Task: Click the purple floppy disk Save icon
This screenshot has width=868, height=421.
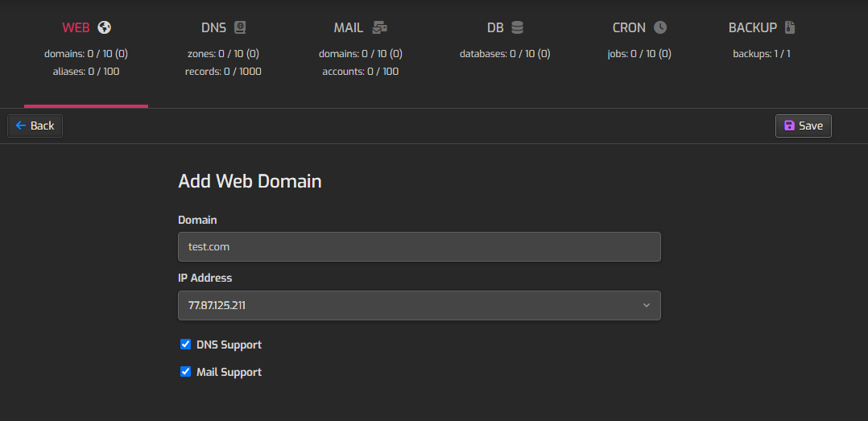Action: click(x=789, y=126)
